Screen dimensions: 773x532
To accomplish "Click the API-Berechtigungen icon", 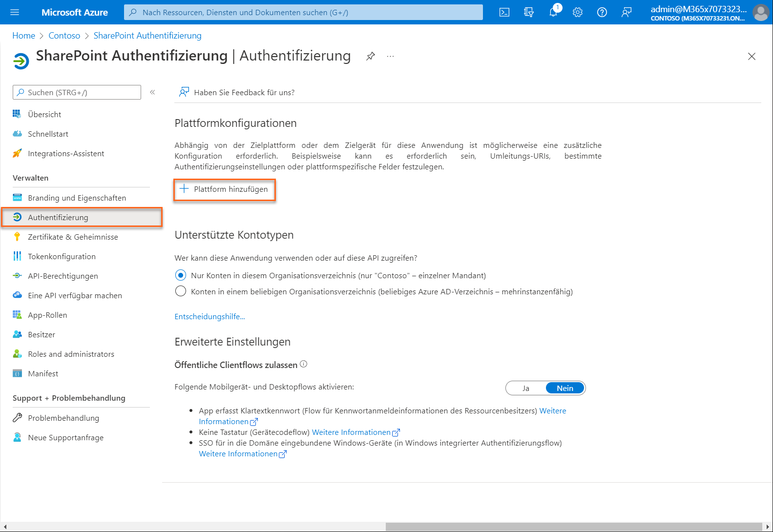I will (x=17, y=276).
